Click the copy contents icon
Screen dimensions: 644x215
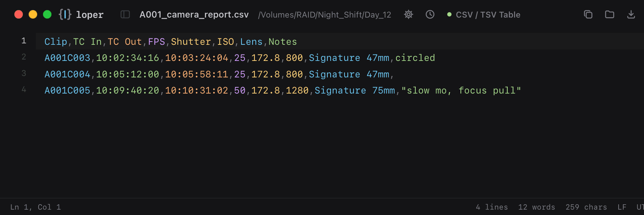point(588,14)
